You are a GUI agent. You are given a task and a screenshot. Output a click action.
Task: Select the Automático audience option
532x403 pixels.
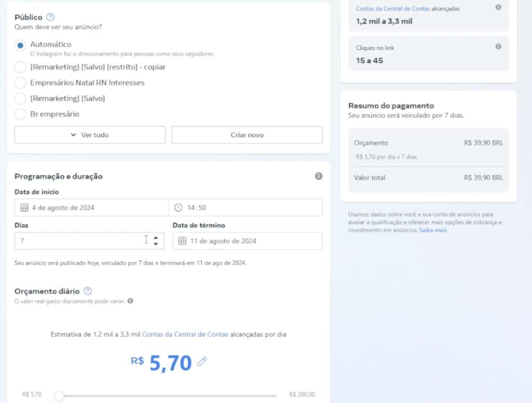point(20,45)
